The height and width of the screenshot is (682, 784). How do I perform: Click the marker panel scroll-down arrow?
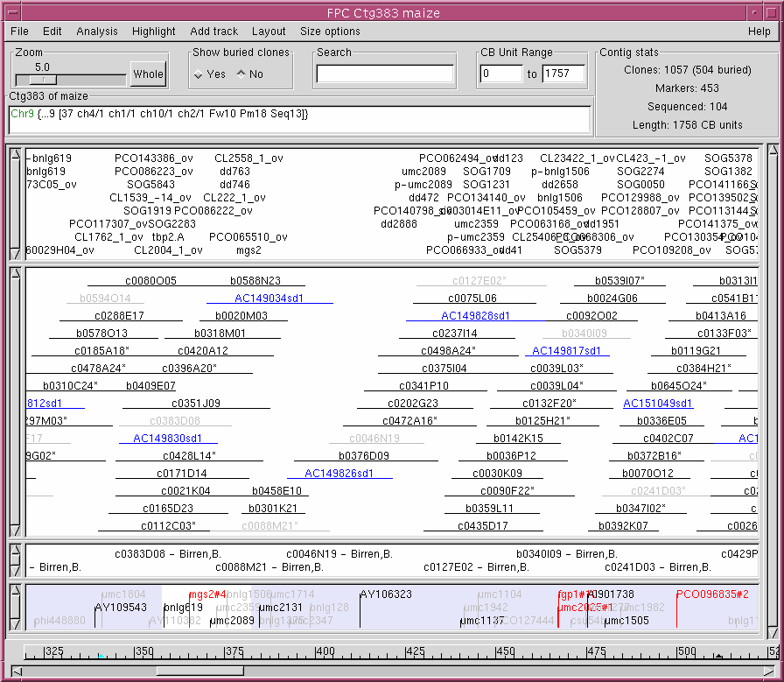[15, 253]
